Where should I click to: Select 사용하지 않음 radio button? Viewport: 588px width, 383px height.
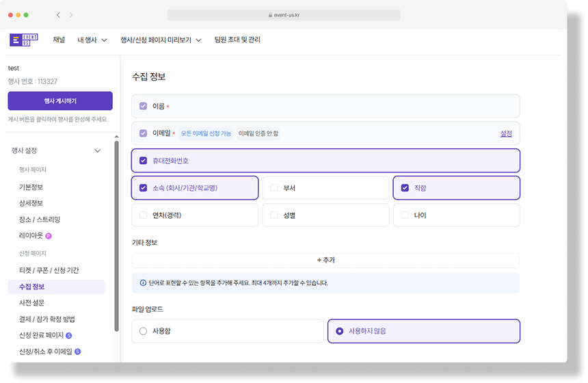[339, 331]
